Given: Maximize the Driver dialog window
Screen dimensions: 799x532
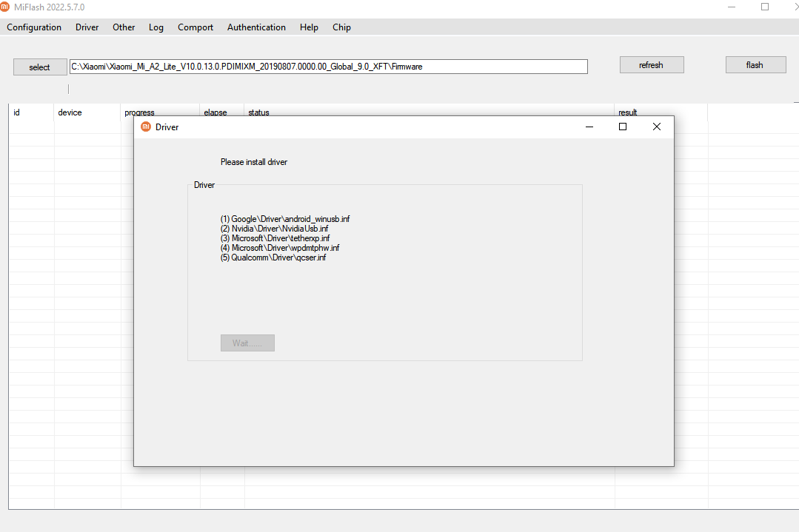Looking at the screenshot, I should [x=623, y=127].
